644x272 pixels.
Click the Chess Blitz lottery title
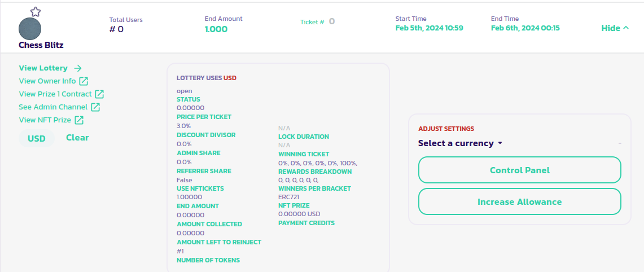click(41, 45)
